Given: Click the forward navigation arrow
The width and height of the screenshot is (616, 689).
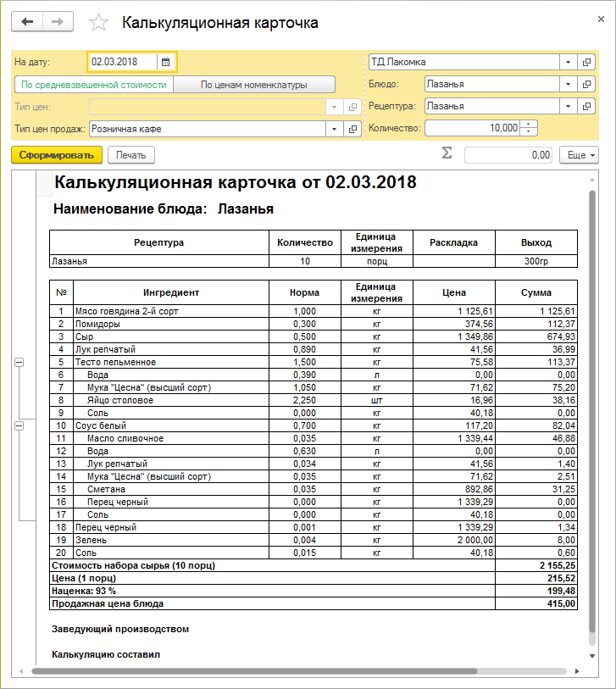Looking at the screenshot, I should pos(58,22).
